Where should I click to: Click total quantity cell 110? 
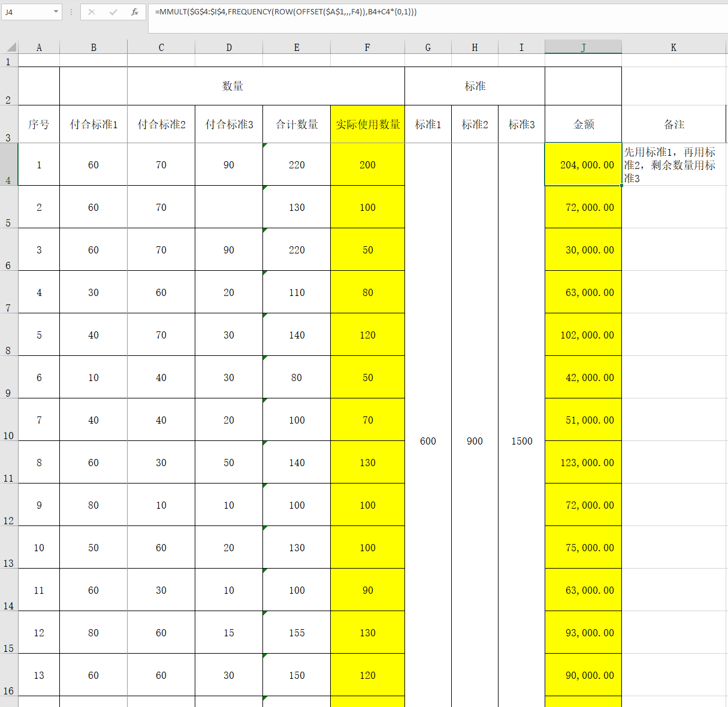297,292
